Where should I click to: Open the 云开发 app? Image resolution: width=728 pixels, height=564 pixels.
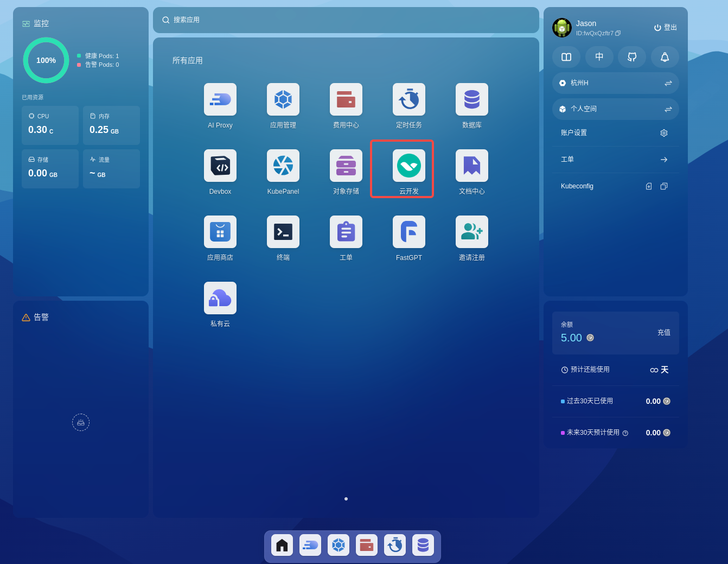[409, 166]
